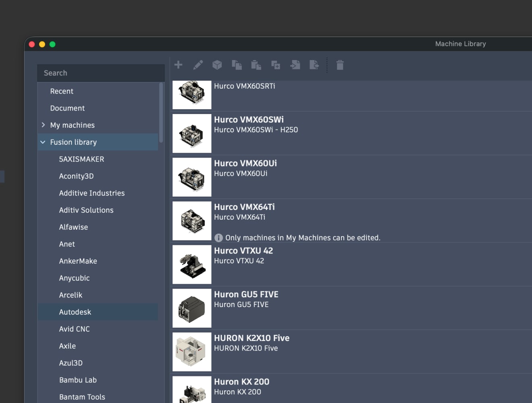Expand the My machines tree node
The height and width of the screenshot is (403, 532).
tap(43, 125)
